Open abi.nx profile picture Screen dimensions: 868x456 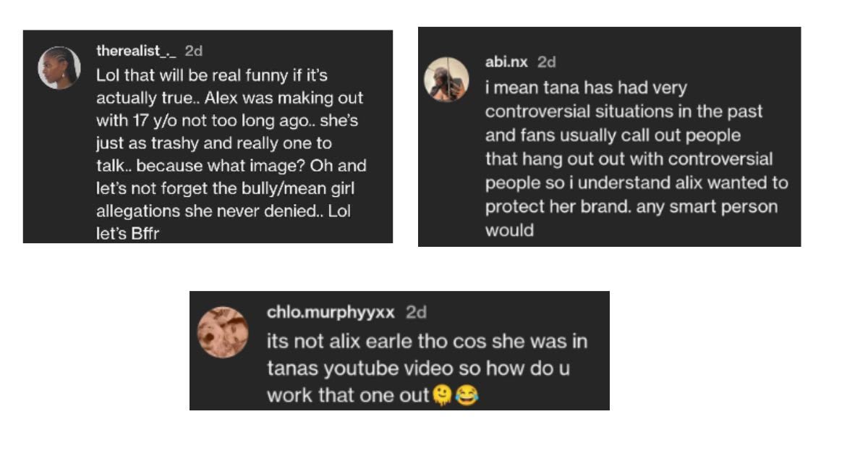click(x=446, y=80)
